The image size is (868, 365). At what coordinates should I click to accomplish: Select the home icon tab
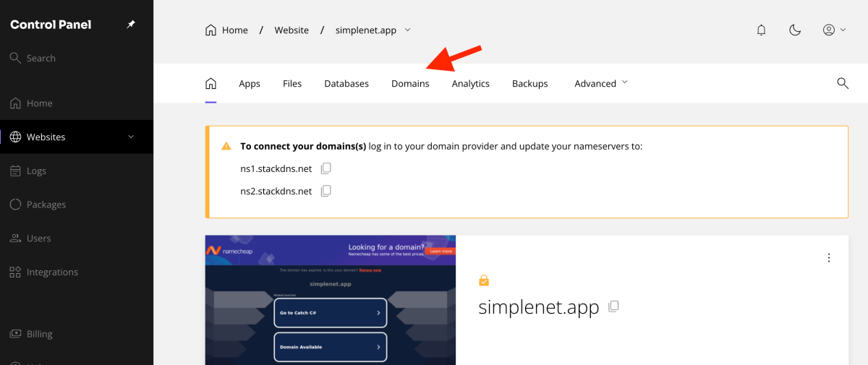tap(210, 83)
